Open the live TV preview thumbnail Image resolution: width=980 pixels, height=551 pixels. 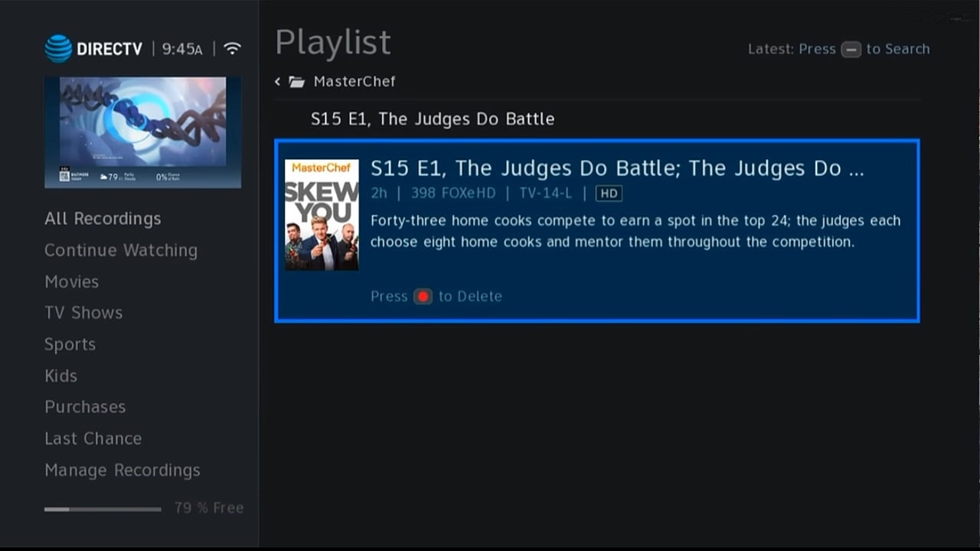[x=142, y=132]
